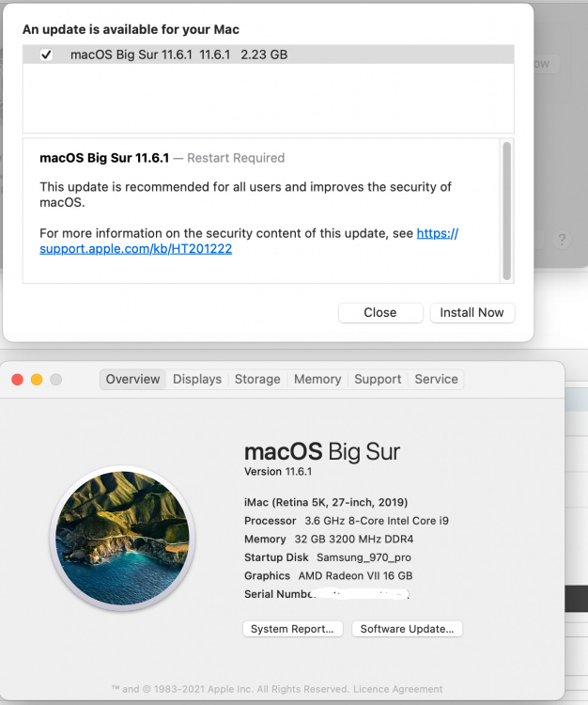
Task: Click the 2.23 GB size text
Action: tap(264, 55)
